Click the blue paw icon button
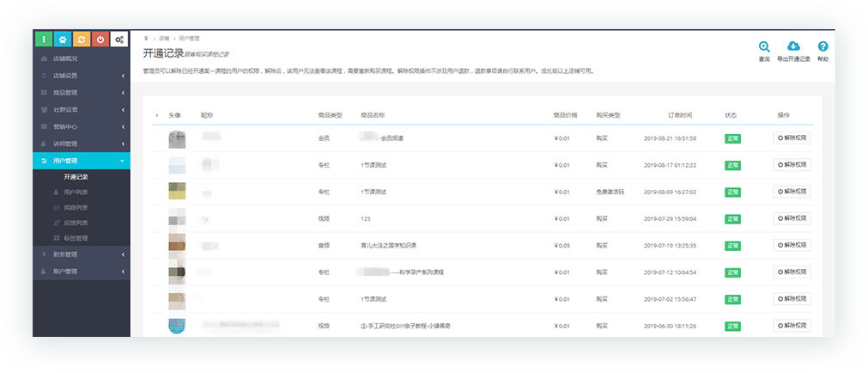 (62, 40)
